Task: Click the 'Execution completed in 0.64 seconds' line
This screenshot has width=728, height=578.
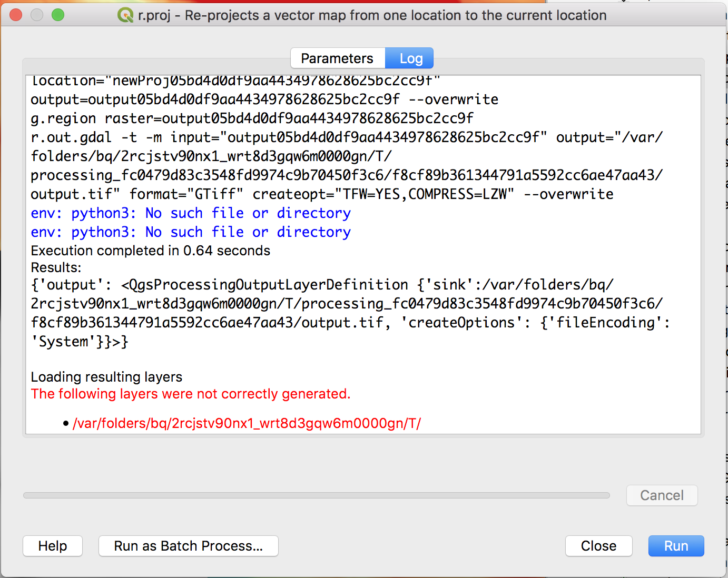Action: tap(151, 251)
